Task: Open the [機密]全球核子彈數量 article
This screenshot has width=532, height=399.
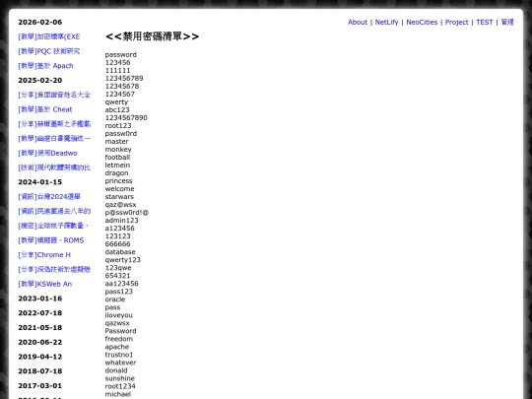Action: 53,226
